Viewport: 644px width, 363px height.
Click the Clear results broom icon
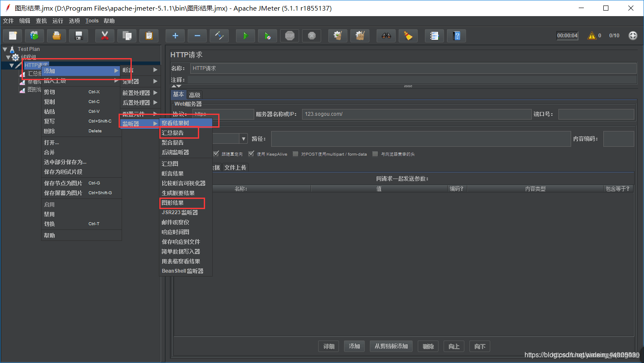point(338,36)
